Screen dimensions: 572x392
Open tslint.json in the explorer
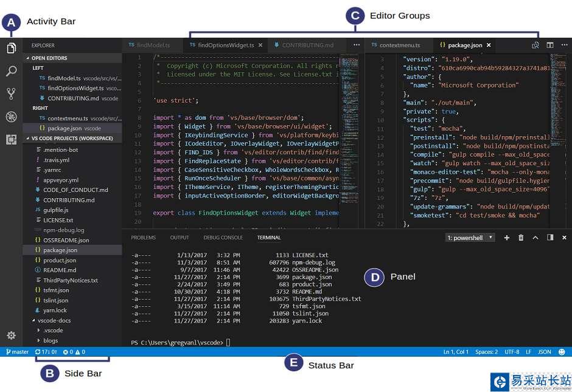pos(72,301)
